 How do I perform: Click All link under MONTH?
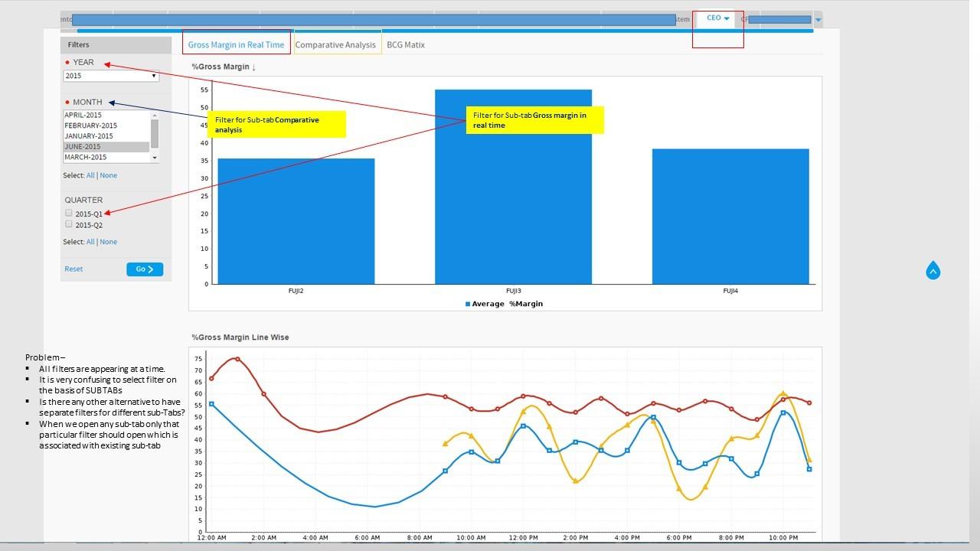pos(90,175)
